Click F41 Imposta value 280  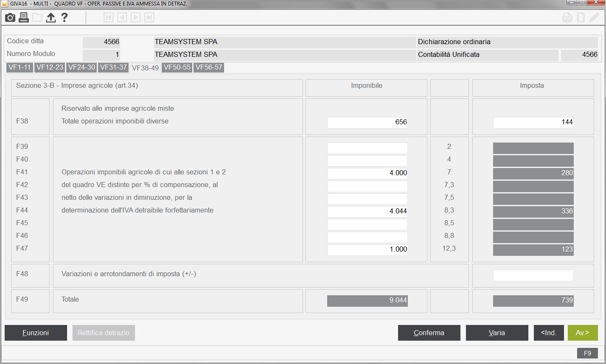pyautogui.click(x=533, y=174)
